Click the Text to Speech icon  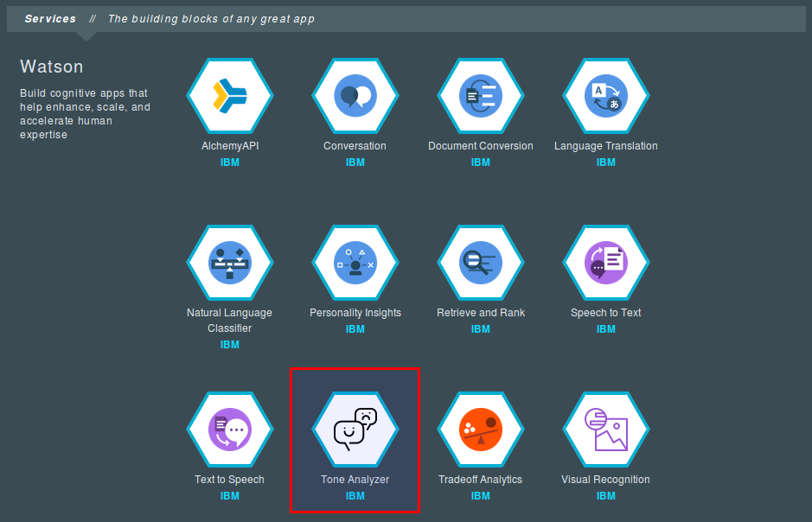[230, 429]
